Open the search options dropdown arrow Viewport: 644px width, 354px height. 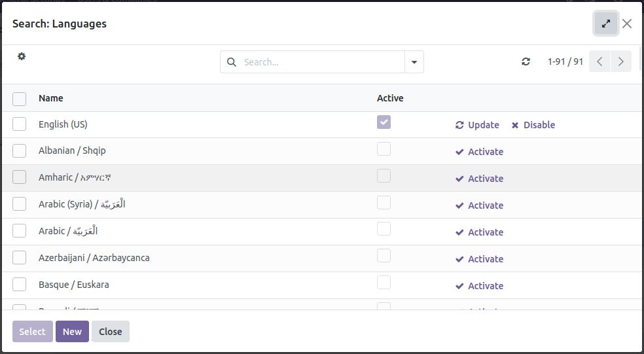pyautogui.click(x=414, y=62)
